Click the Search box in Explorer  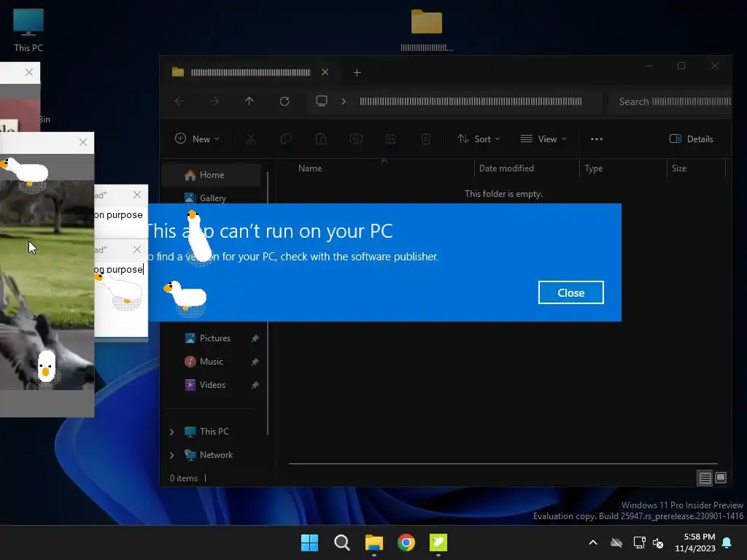(671, 101)
